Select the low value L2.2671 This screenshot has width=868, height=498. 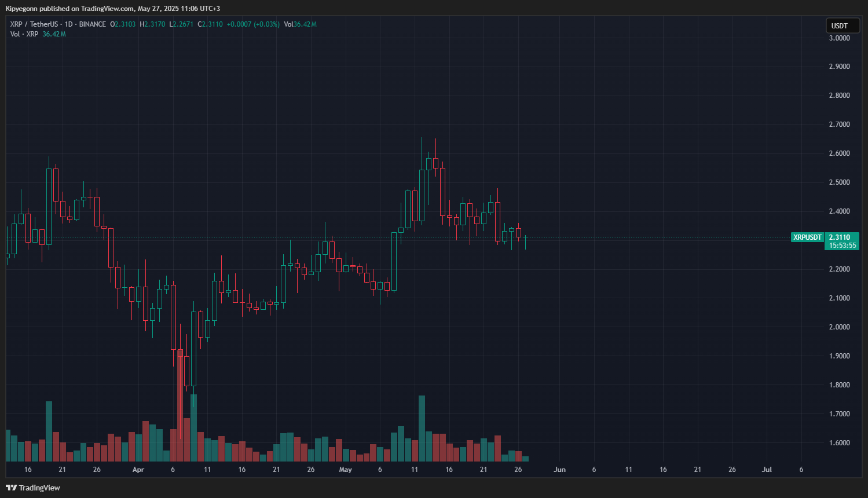click(181, 24)
